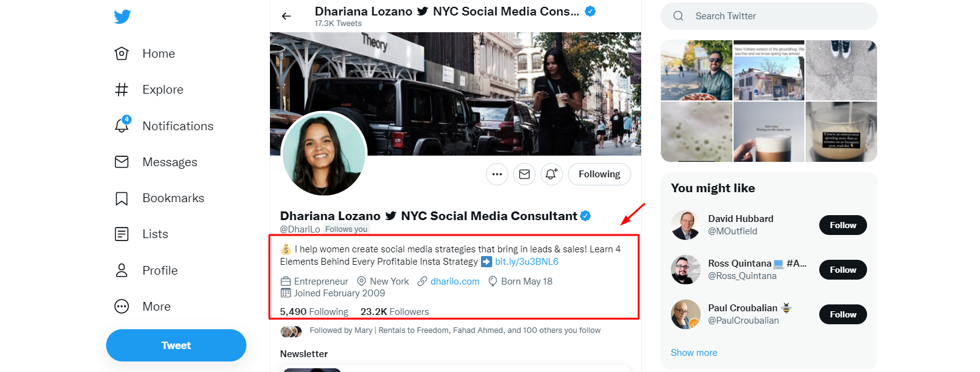Follow David Hubbard
Image resolution: width=980 pixels, height=372 pixels.
point(842,224)
